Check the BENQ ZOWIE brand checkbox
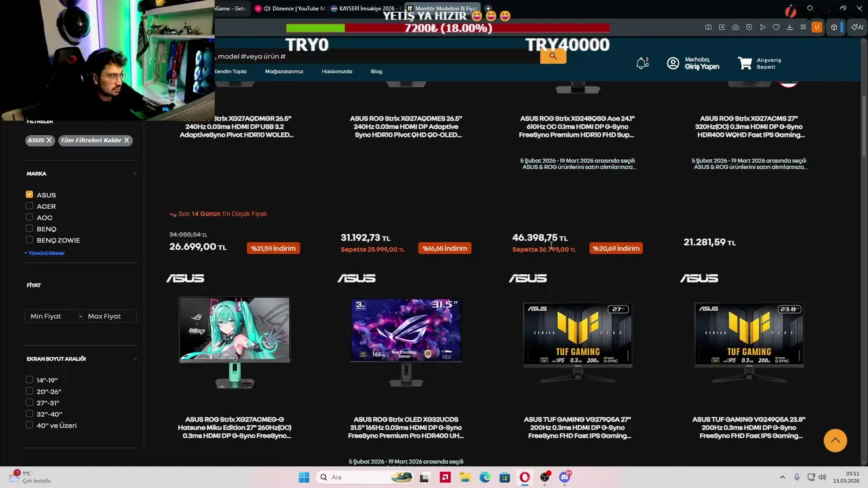The image size is (868, 488). (29, 240)
